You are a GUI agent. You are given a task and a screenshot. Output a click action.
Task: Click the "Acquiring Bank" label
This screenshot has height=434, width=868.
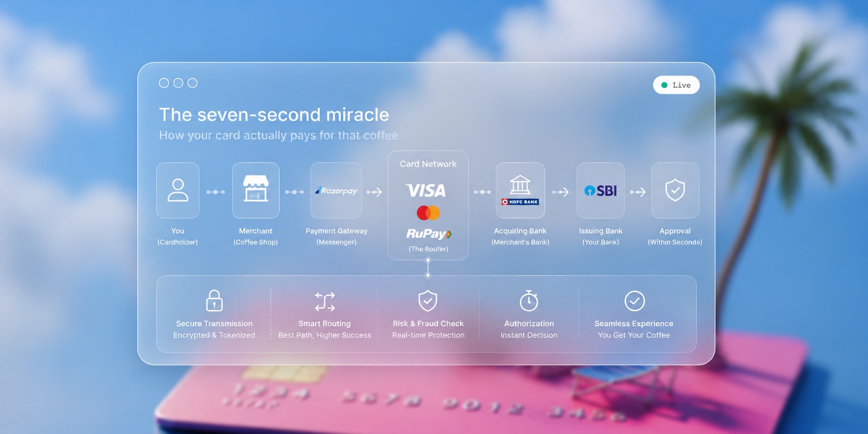[x=520, y=231]
